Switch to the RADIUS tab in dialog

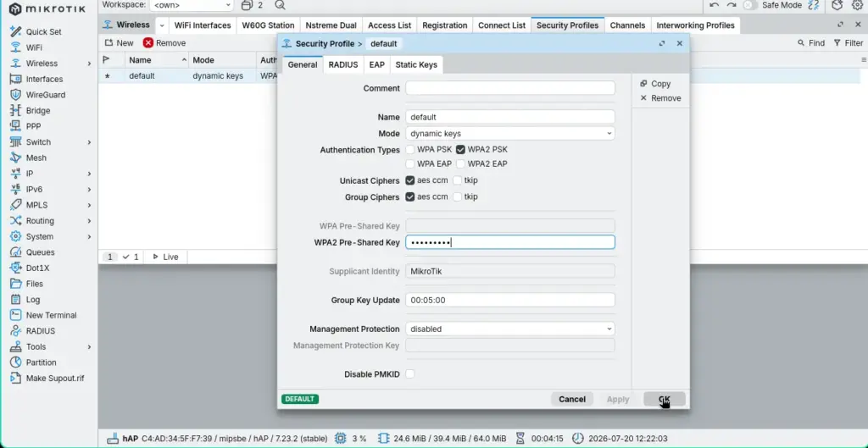(x=343, y=64)
